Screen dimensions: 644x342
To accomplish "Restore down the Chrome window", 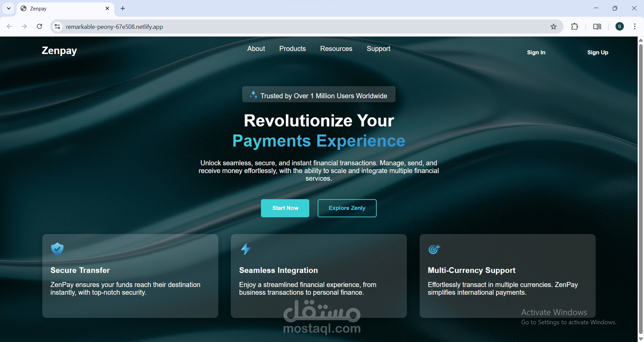I will coord(615,8).
